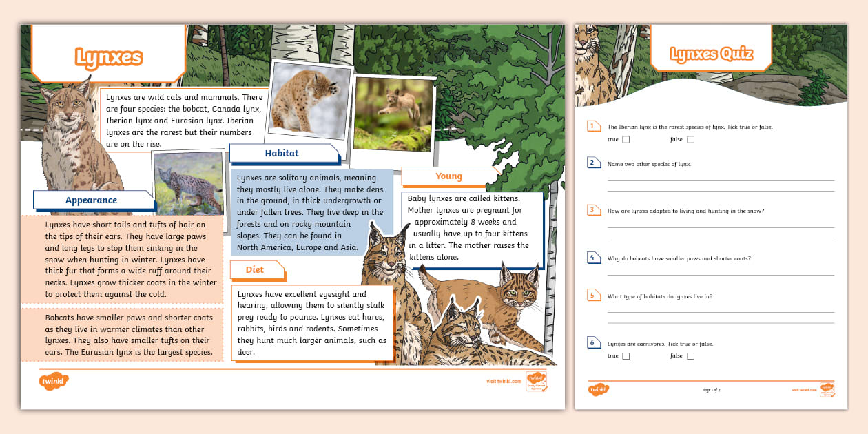The image size is (868, 434).
Task: Select the Quality Standard Approved badge on the fact file
Action: coord(535,380)
